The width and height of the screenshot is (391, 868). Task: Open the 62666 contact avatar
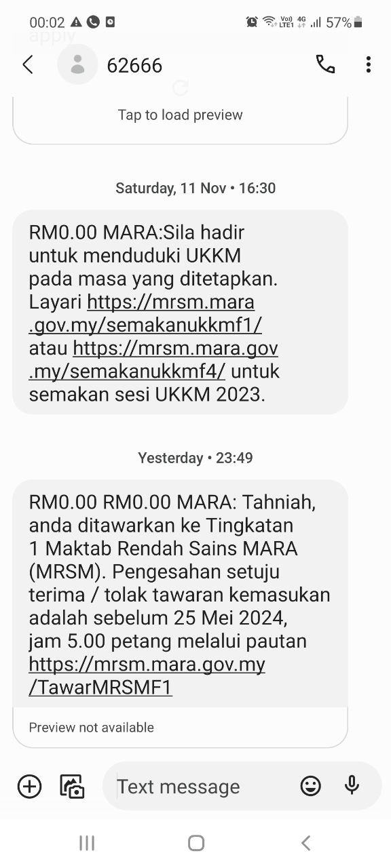[x=77, y=64]
